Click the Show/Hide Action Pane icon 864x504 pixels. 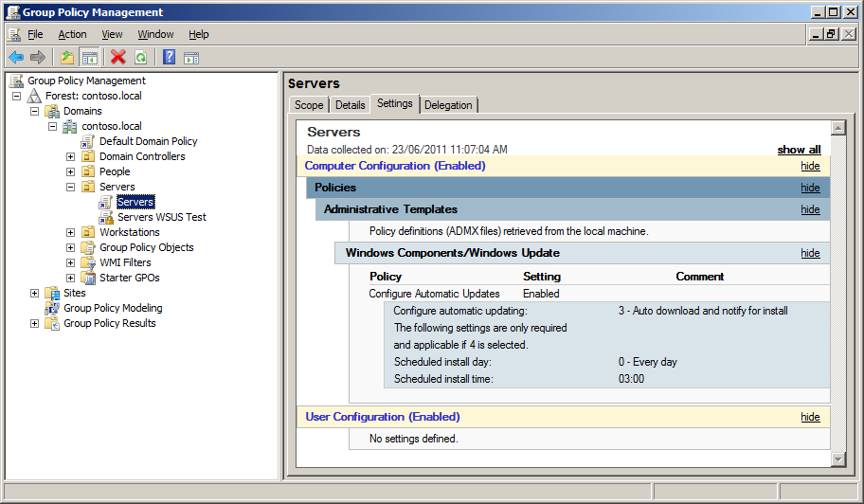click(x=190, y=57)
